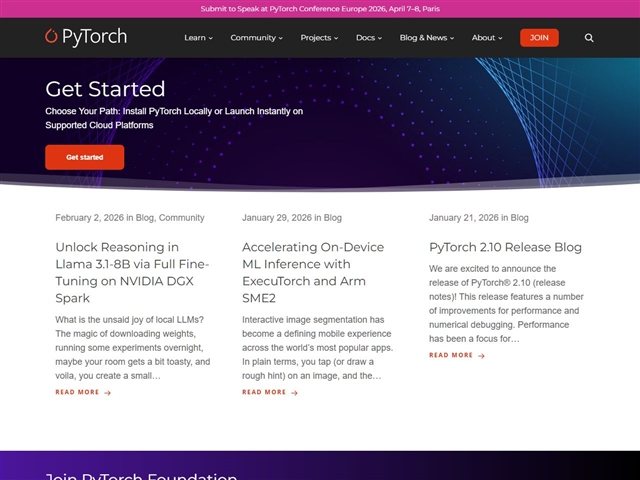This screenshot has height=480, width=640.
Task: Click READ MORE under PyTorch 2.10 article
Action: [451, 355]
